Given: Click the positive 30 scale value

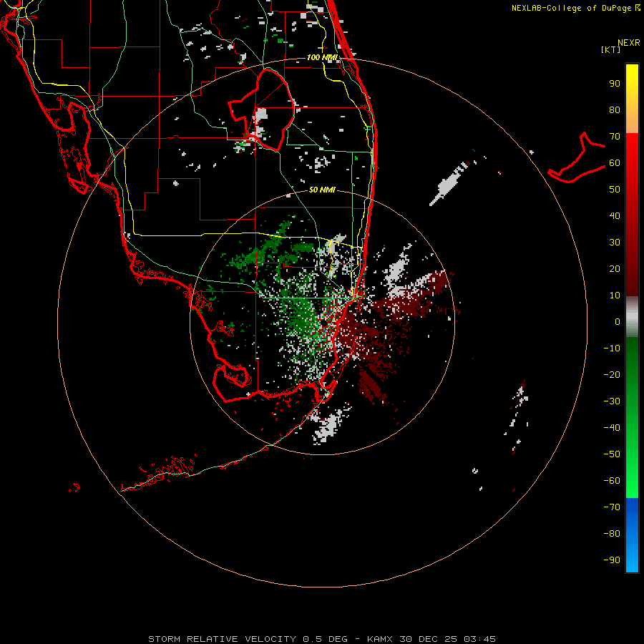Looking at the screenshot, I should (x=615, y=243).
